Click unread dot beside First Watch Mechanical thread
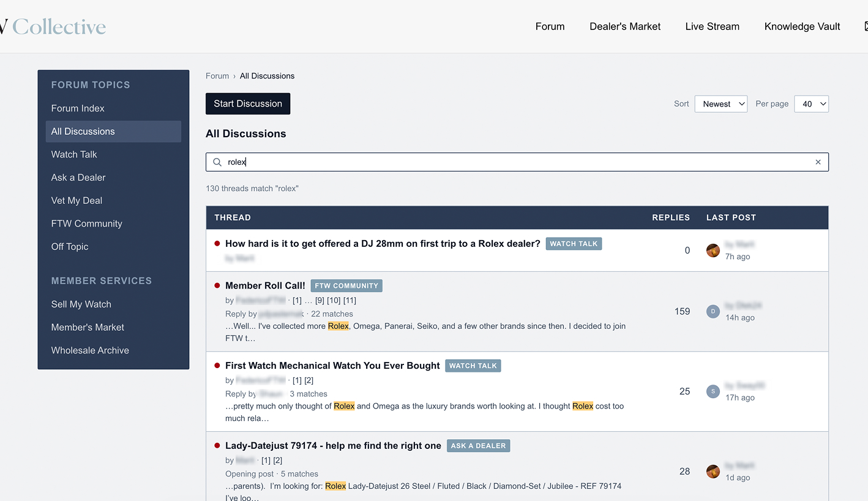 [x=217, y=365]
